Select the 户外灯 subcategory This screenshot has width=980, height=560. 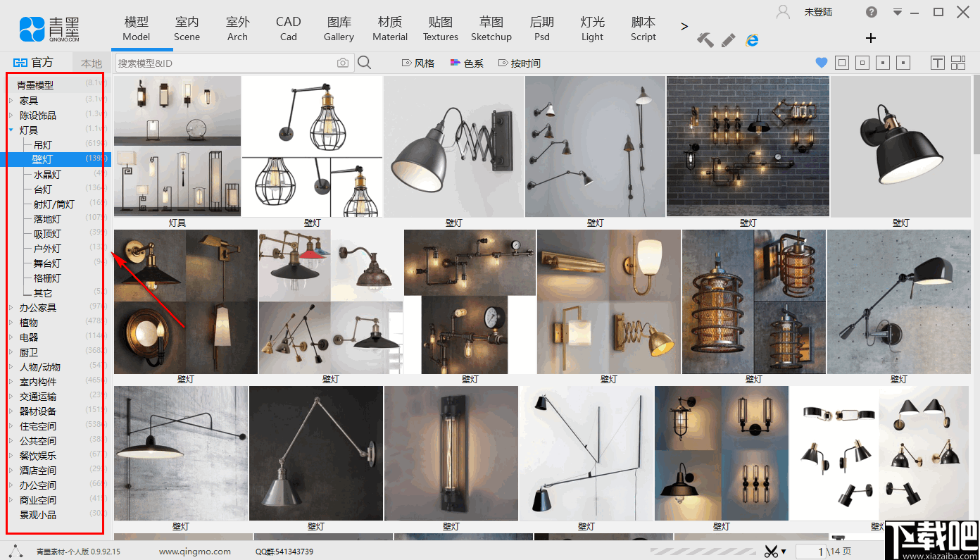pos(47,249)
